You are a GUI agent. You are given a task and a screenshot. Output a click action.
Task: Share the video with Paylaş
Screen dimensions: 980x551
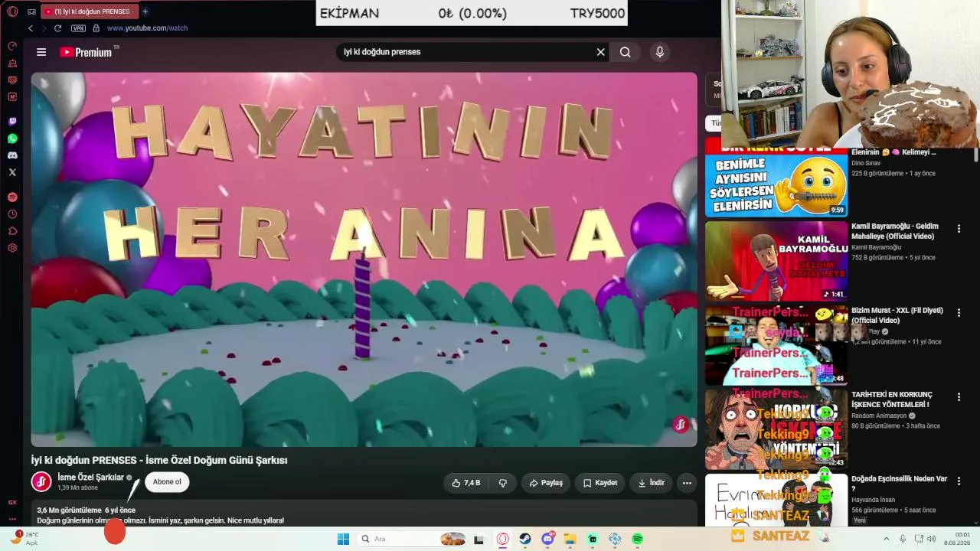click(x=546, y=483)
